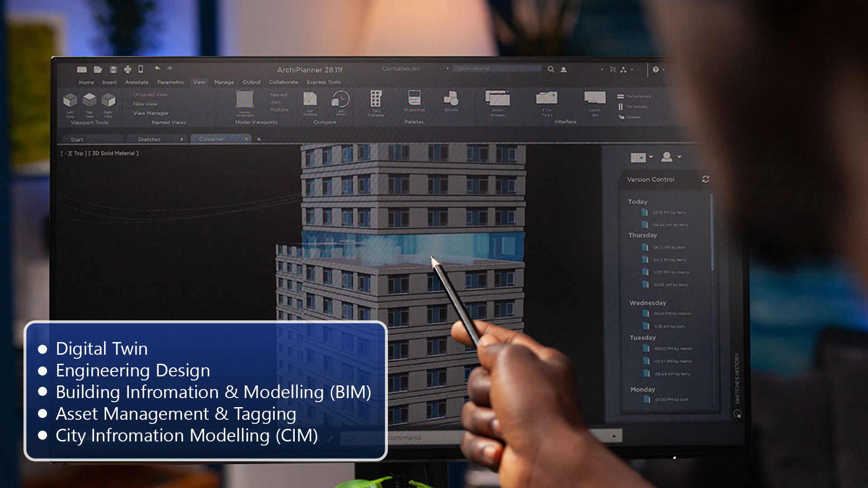Open Viewport Configuration tool
The height and width of the screenshot is (488, 868).
click(245, 99)
